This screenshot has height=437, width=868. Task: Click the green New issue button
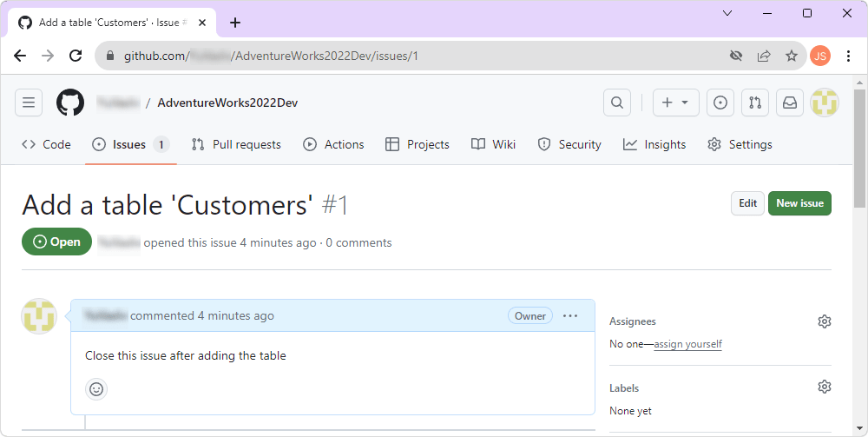coord(800,203)
